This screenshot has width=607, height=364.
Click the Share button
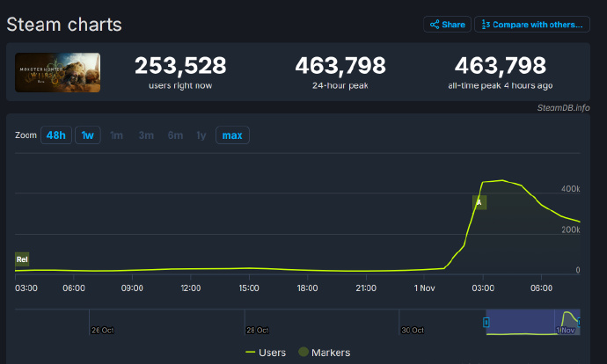pyautogui.click(x=447, y=25)
